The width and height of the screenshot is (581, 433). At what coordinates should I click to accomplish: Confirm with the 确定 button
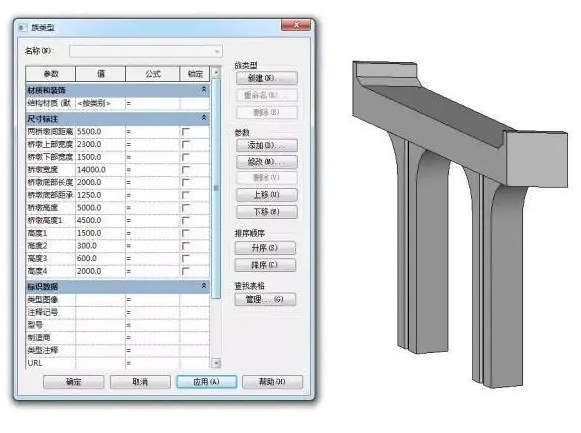(73, 382)
